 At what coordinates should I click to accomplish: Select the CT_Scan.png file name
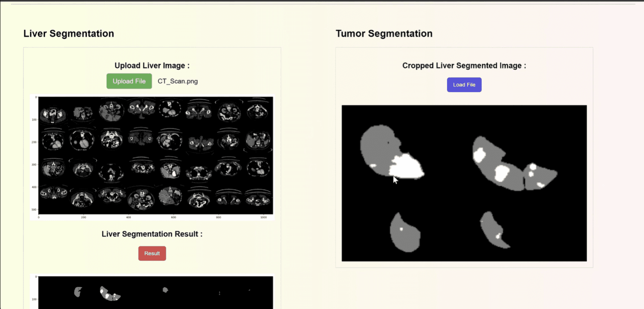pos(178,81)
